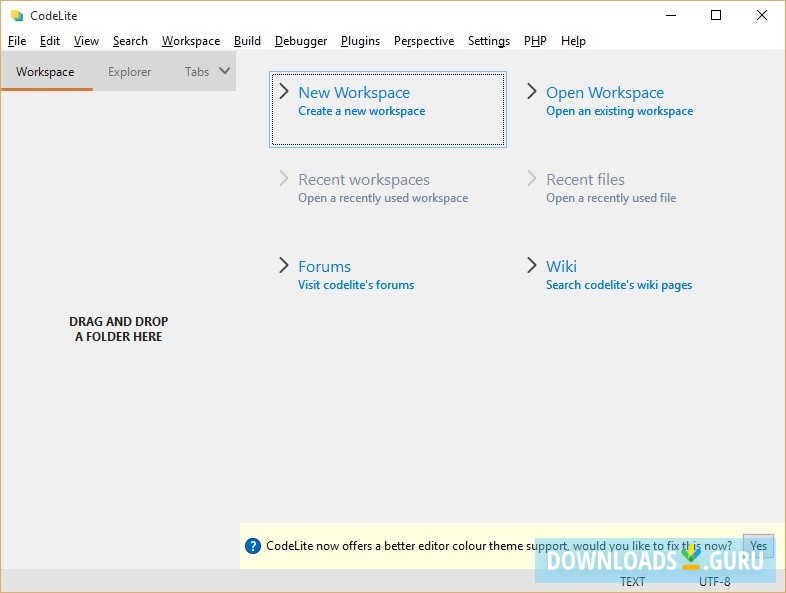Click 'Open an existing workspace' subtitle text
This screenshot has height=593, width=786.
pyautogui.click(x=620, y=111)
